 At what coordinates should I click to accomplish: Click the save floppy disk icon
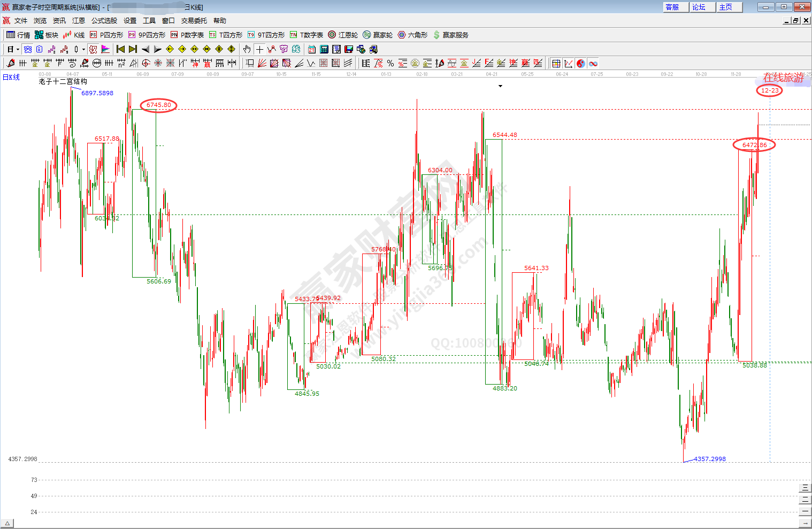pos(349,49)
